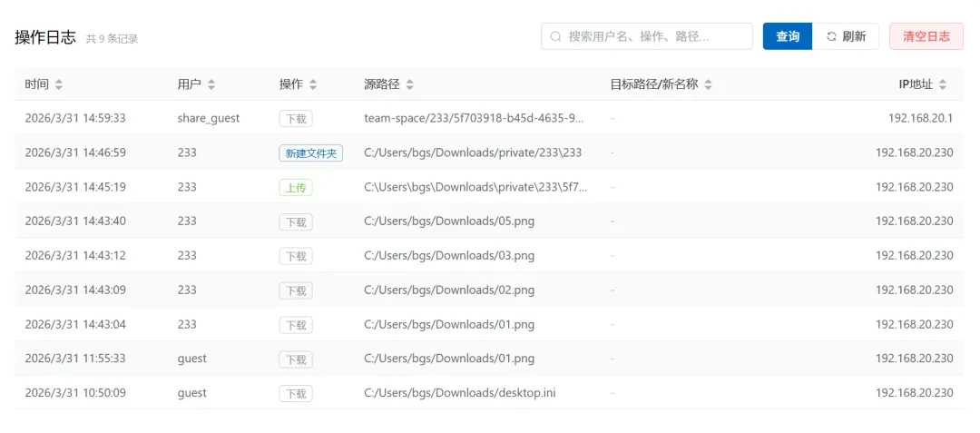Click source path C:/Users/bgs/Downloads/05.png
980x433 pixels.
coord(449,221)
